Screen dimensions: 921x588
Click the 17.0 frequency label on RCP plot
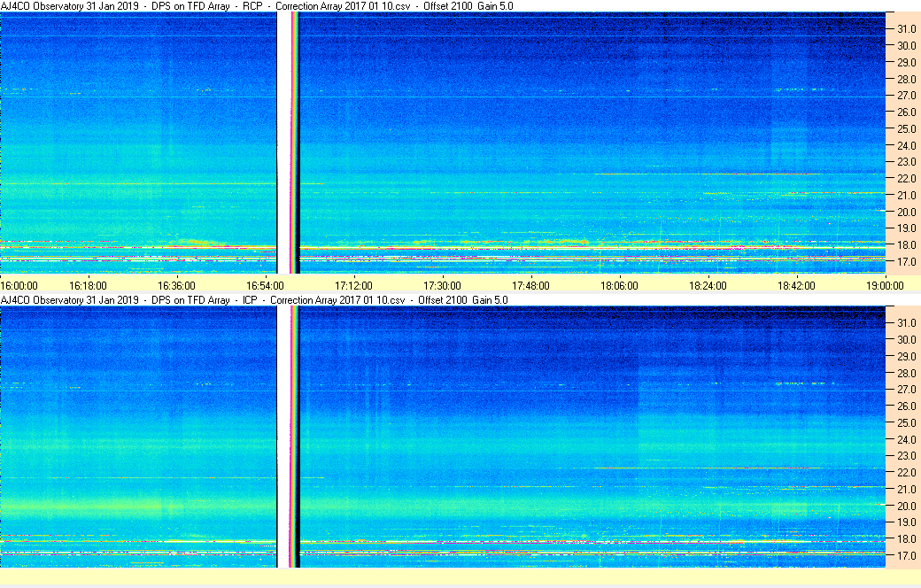(x=906, y=261)
